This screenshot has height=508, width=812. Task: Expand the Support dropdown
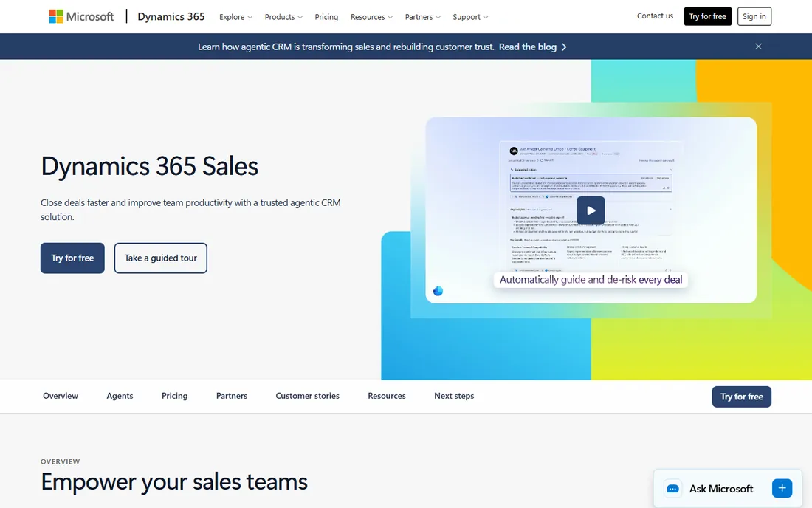pyautogui.click(x=470, y=17)
